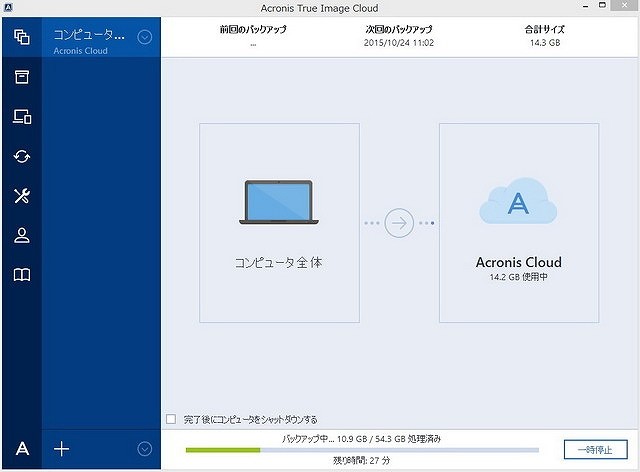The image size is (640, 472).
Task: Click the 前回のバックアップ header text
Action: (253, 29)
